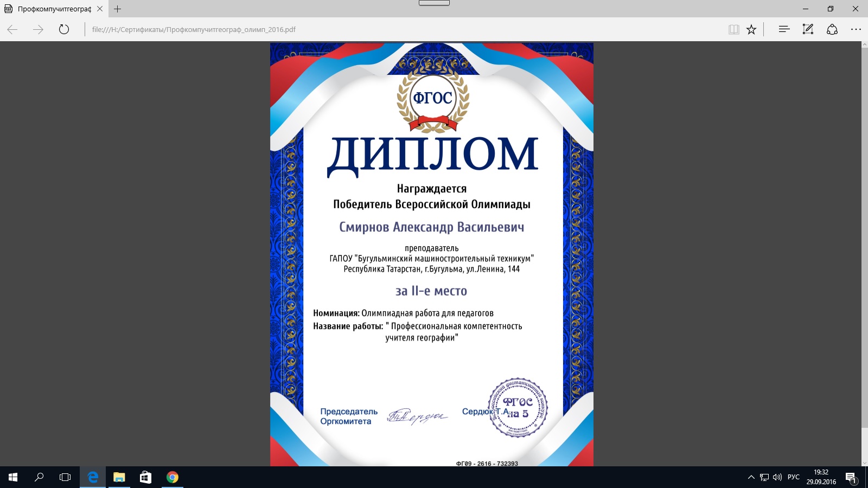Open the Hub panel
The image size is (868, 488).
(x=784, y=29)
